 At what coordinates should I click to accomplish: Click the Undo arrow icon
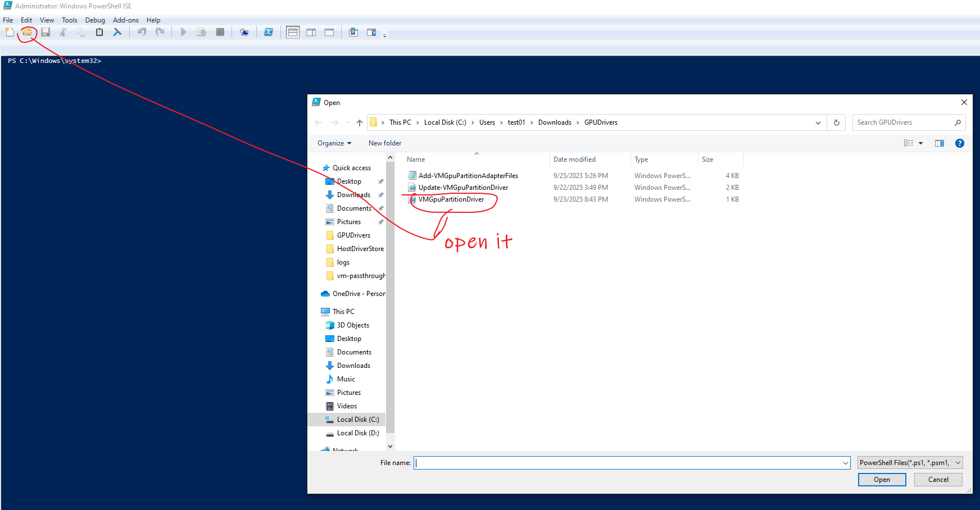pyautogui.click(x=142, y=32)
